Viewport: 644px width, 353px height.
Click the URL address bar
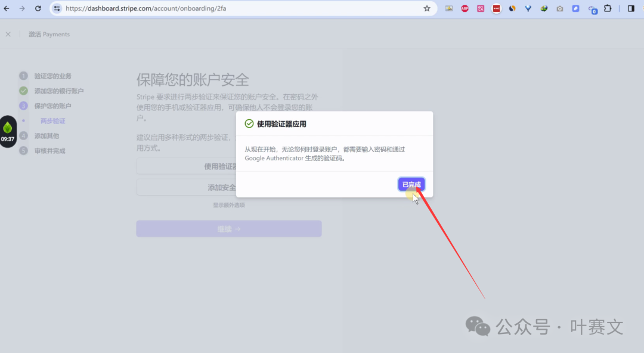[239, 9]
